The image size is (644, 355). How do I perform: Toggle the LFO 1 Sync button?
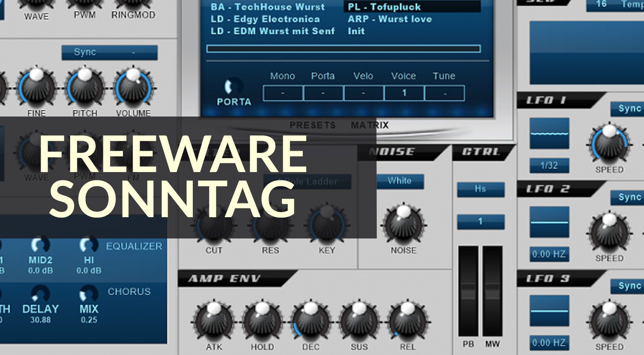(627, 109)
